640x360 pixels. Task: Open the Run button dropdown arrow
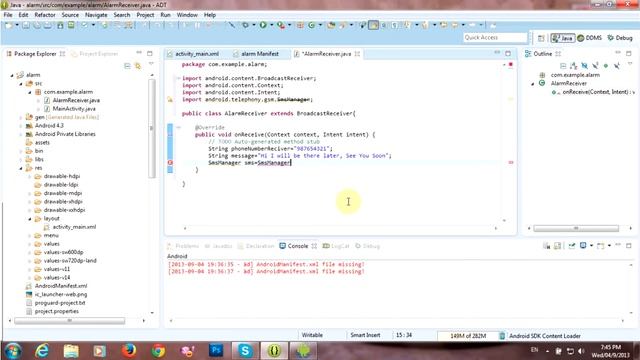[271, 25]
